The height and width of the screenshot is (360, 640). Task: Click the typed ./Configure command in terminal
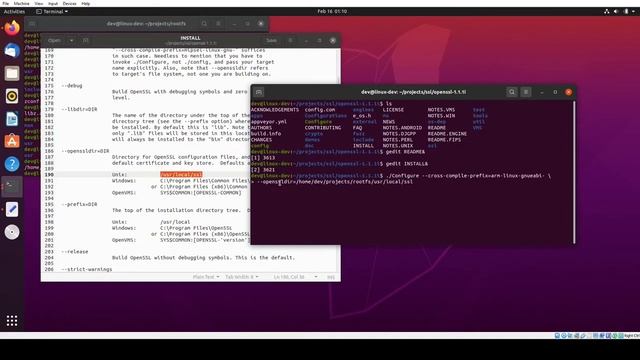click(x=468, y=176)
